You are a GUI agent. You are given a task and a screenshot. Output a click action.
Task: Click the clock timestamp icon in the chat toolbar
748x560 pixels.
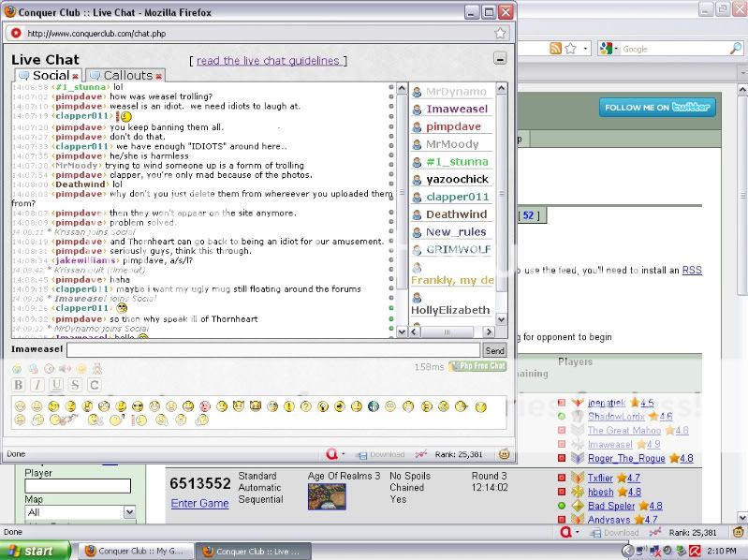tap(49, 368)
